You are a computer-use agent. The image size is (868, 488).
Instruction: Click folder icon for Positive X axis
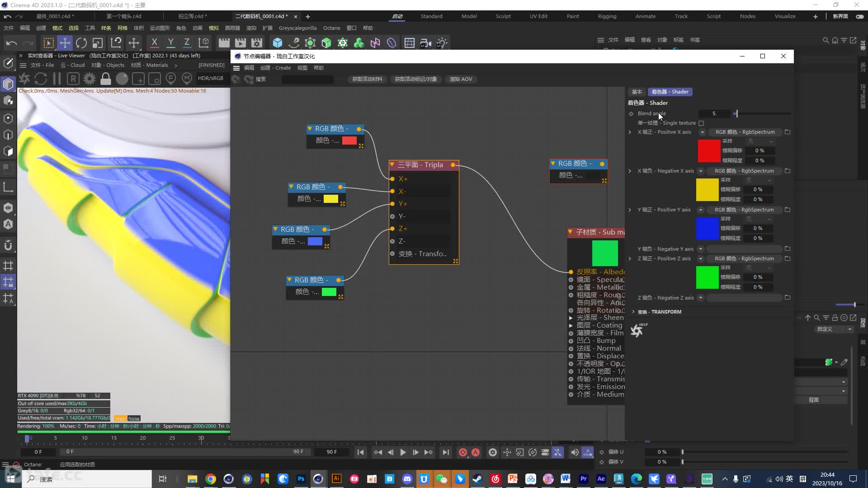click(788, 132)
